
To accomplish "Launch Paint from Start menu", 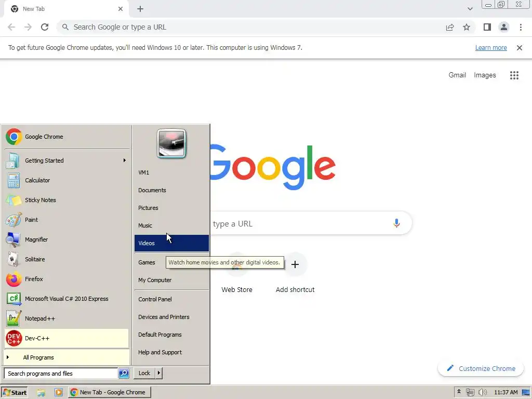I will pos(67,220).
